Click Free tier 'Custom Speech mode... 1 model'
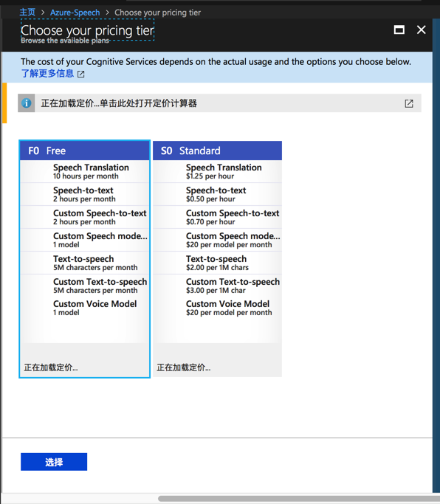This screenshot has height=504, width=440. pyautogui.click(x=85, y=240)
